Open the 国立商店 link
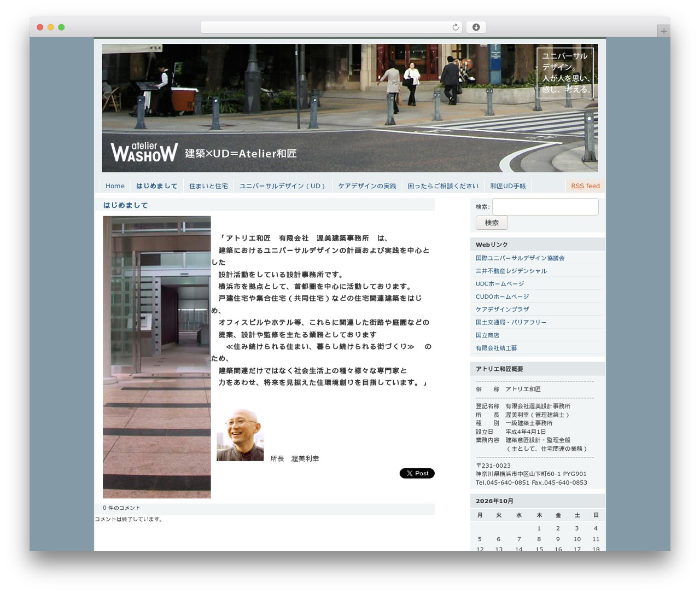 pyautogui.click(x=487, y=335)
